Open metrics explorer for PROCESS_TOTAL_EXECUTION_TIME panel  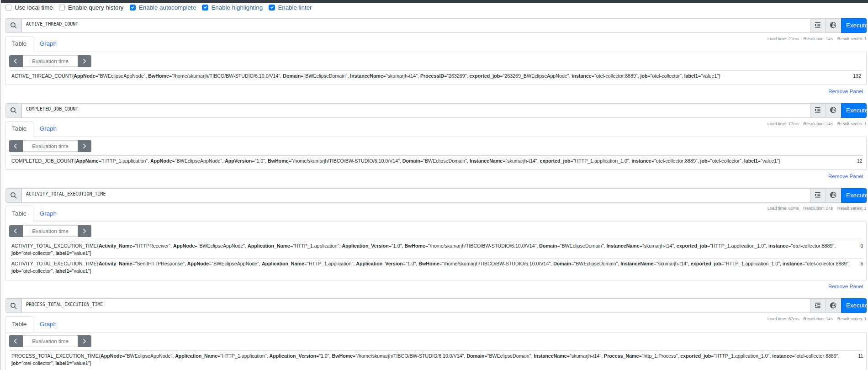833,306
